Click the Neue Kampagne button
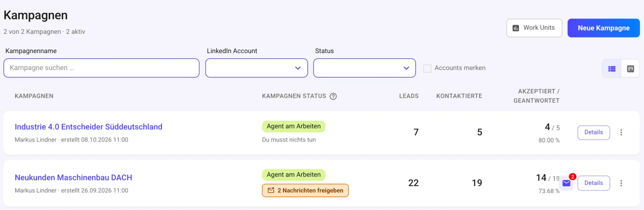Viewport: 644px width, 210px height. tap(603, 28)
